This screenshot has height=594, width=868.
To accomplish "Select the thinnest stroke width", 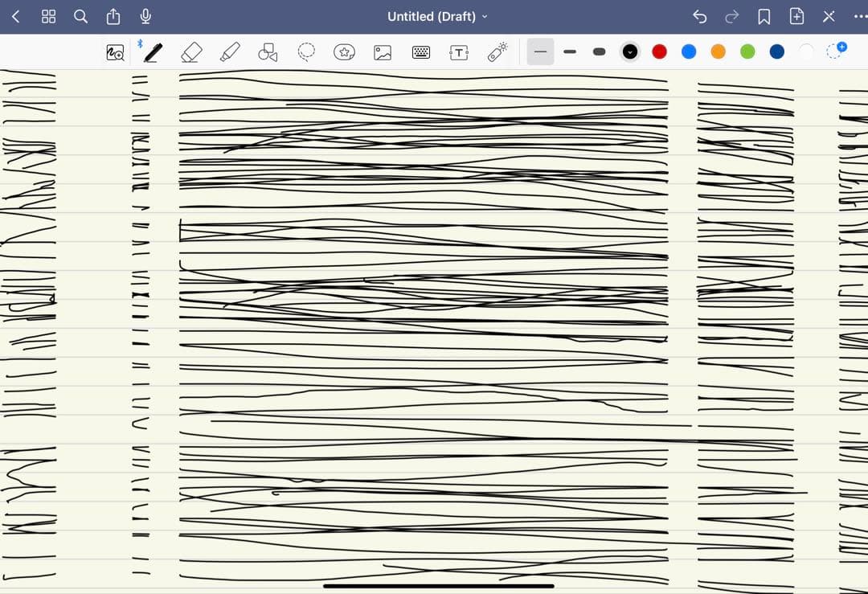I will pyautogui.click(x=540, y=51).
